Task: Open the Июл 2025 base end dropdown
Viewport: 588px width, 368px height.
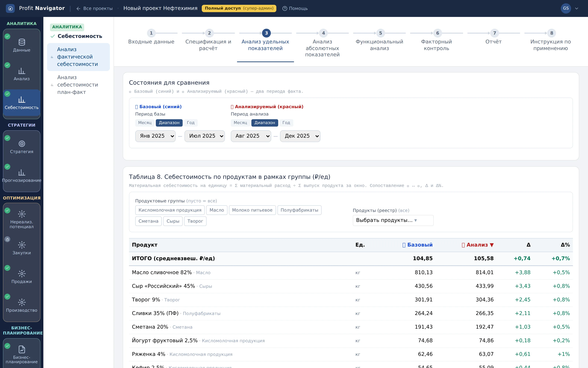Action: (x=205, y=136)
